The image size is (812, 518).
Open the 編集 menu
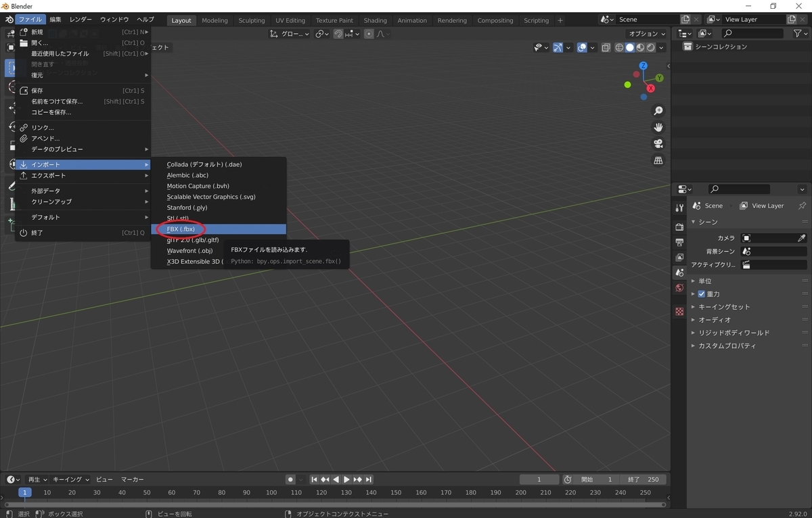(55, 20)
